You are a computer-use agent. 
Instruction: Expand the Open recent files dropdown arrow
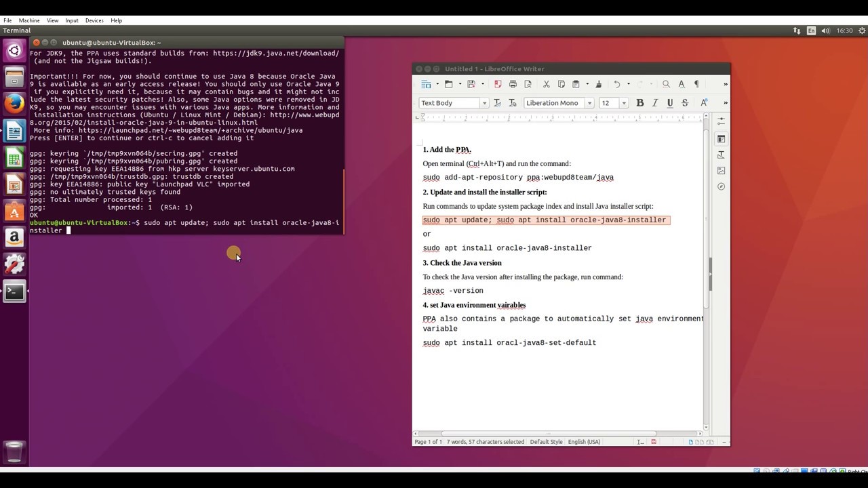(x=459, y=84)
